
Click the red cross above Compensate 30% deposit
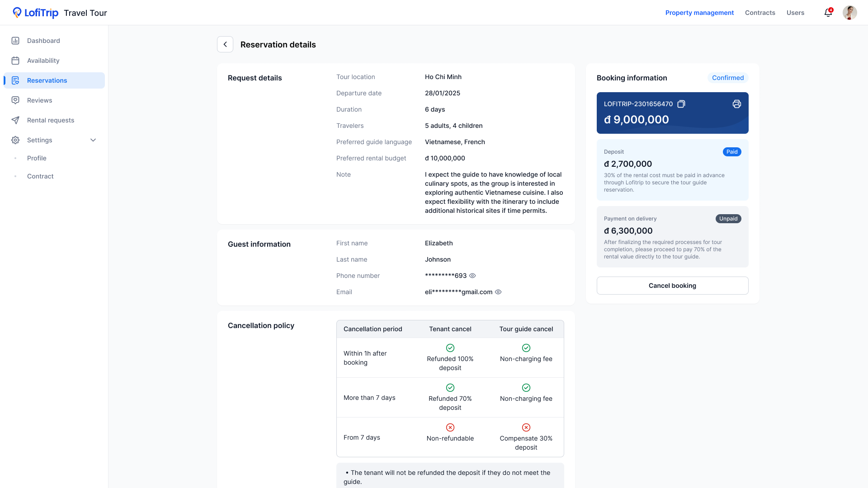(526, 427)
